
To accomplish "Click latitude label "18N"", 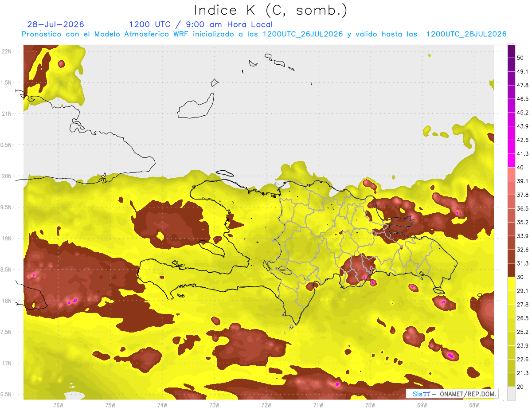I will 7,301.
